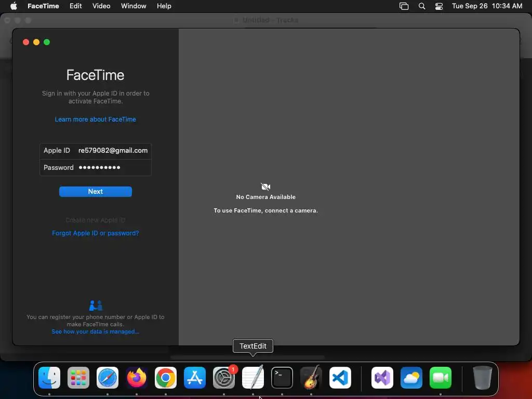This screenshot has height=399, width=532.
Task: Click the Untitled - Tracks window title behind
Action: (270, 20)
